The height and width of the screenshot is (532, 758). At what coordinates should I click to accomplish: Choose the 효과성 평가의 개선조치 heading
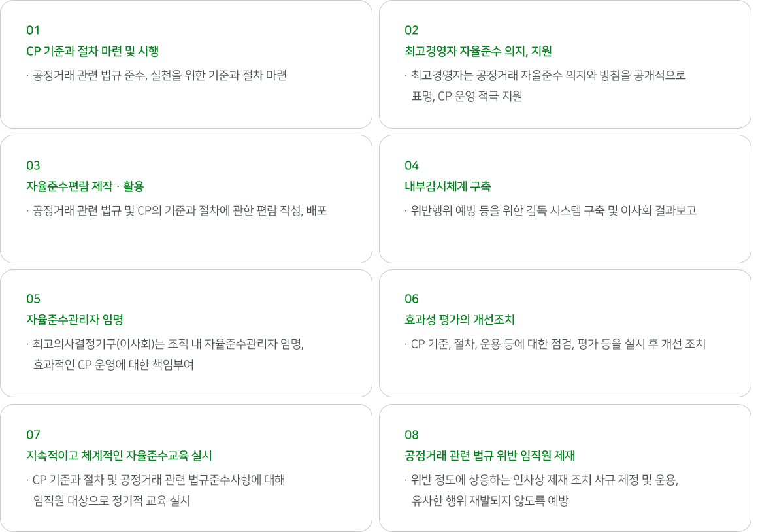pos(459,320)
